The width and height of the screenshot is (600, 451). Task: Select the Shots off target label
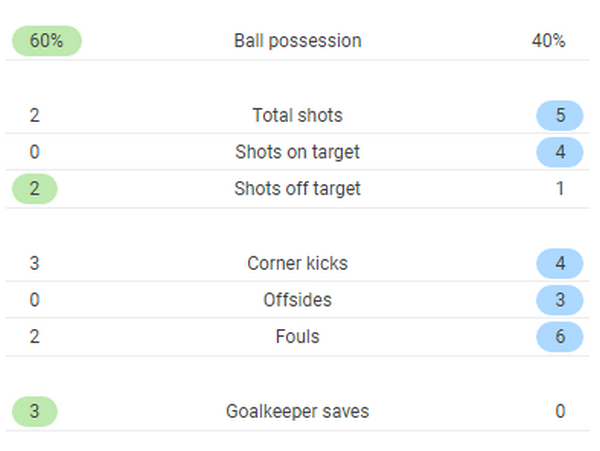tap(297, 189)
